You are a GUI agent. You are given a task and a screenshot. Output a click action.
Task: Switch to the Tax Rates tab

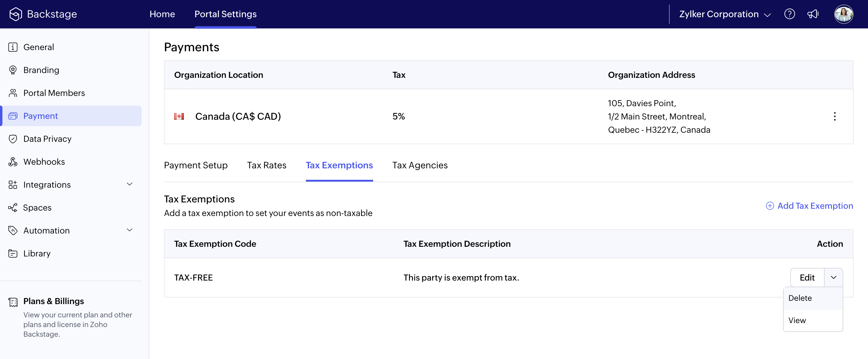266,165
